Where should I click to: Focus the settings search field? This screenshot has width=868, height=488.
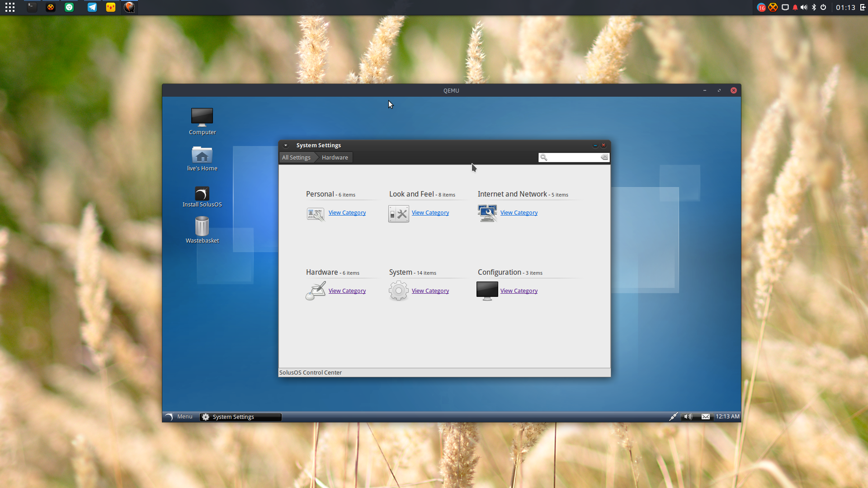pyautogui.click(x=574, y=157)
